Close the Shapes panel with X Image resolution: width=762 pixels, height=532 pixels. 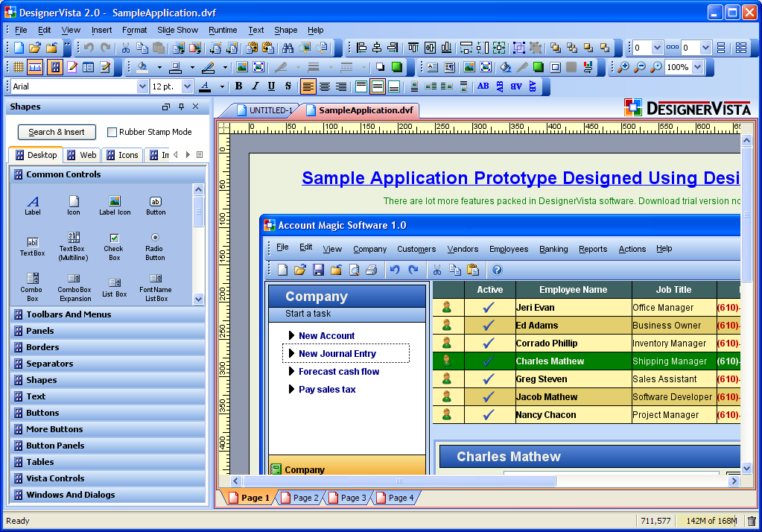(196, 107)
